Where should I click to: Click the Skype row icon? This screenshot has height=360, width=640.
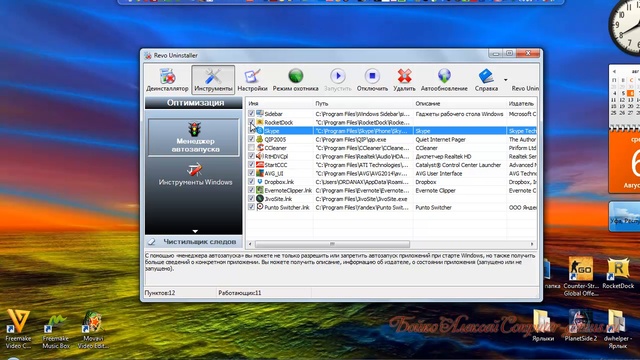[260, 131]
